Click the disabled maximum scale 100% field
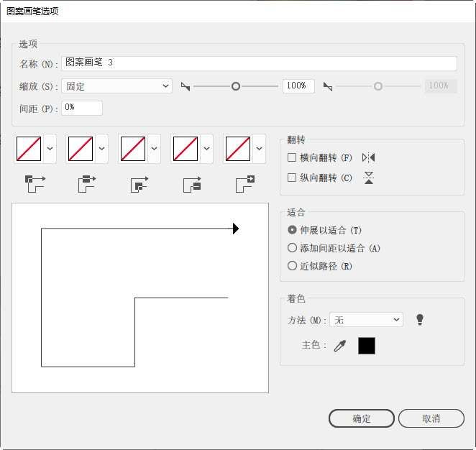Screen dimensions: 476x450 [x=441, y=86]
